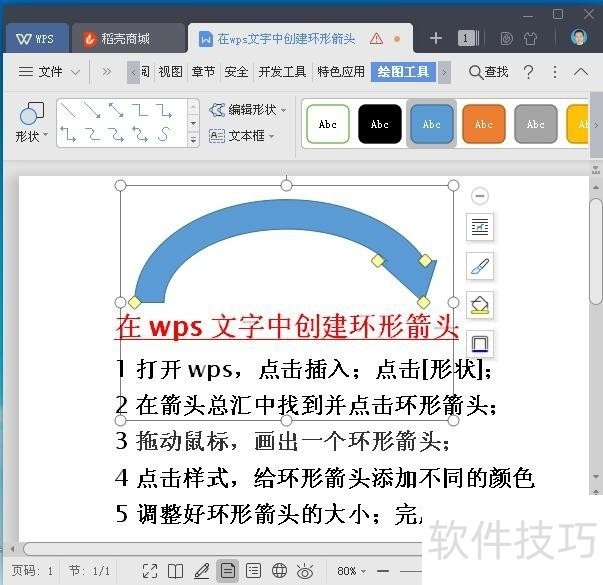The width and height of the screenshot is (603, 585).
Task: Toggle outline view icon
Action: pos(253,571)
